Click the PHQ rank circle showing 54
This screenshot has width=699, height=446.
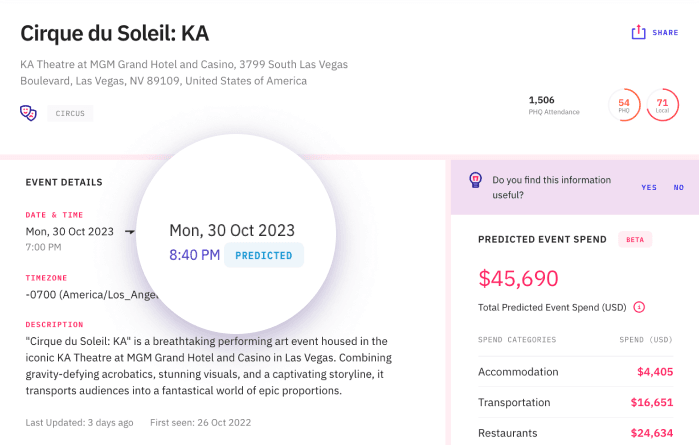click(x=624, y=104)
